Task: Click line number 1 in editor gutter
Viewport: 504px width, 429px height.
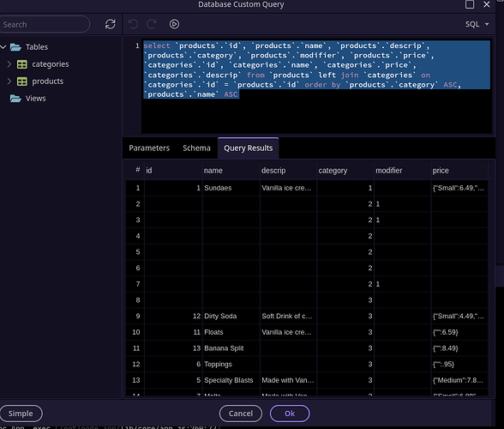Action: click(x=137, y=45)
